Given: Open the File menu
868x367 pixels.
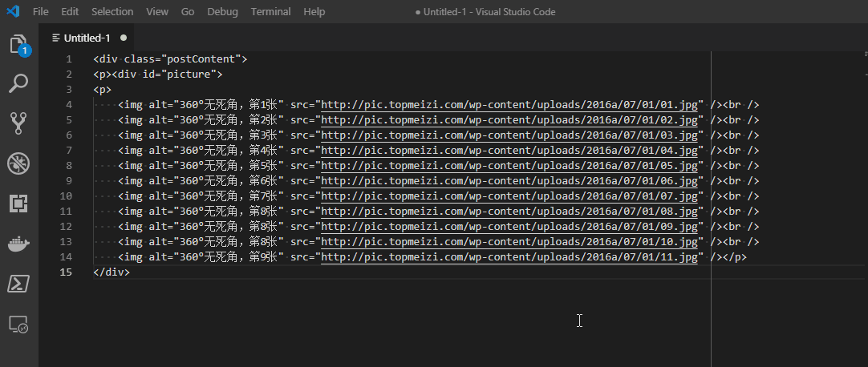Looking at the screenshot, I should [41, 12].
